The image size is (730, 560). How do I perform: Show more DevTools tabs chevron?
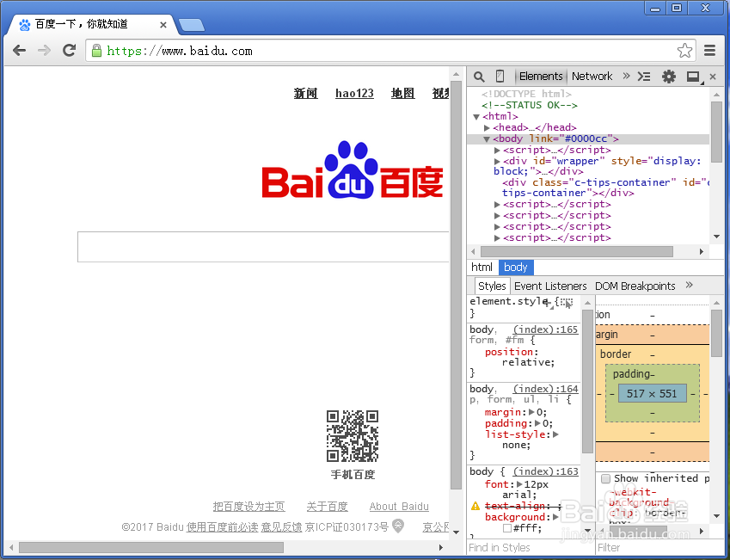pyautogui.click(x=626, y=76)
